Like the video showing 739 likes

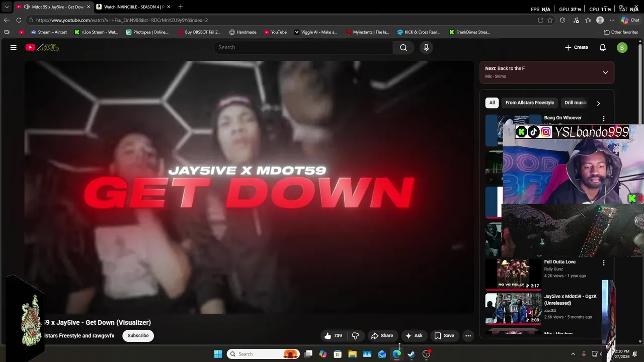333,336
